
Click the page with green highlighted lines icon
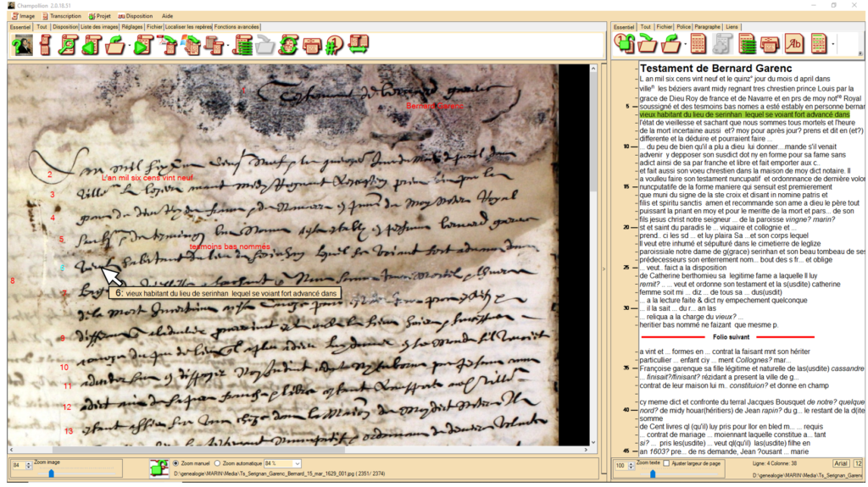pos(818,43)
